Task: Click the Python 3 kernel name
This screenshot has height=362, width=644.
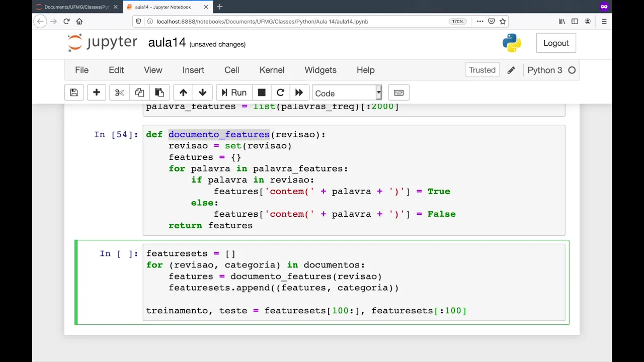Action: coord(545,70)
